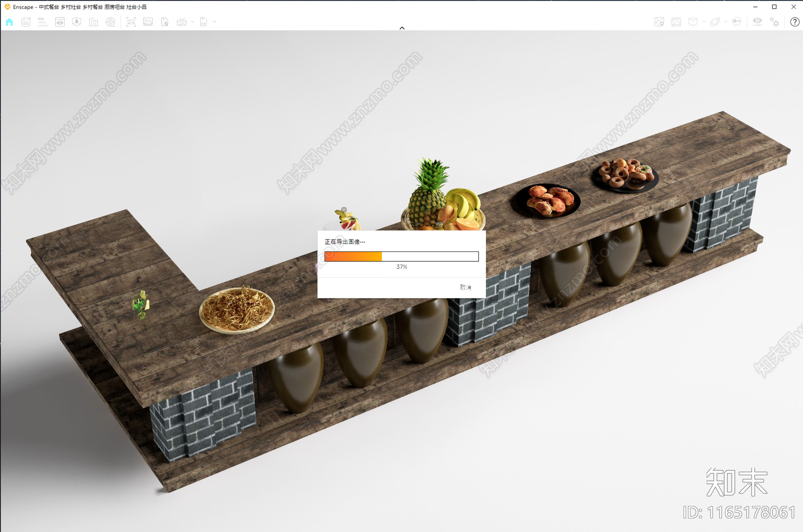Viewport: 803px width, 532px height.
Task: Minimize the Enscape window
Action: pyautogui.click(x=755, y=7)
